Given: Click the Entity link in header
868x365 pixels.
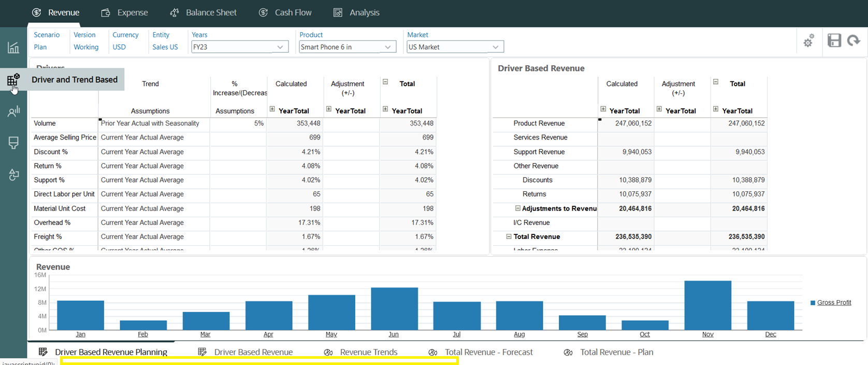Looking at the screenshot, I should [161, 35].
